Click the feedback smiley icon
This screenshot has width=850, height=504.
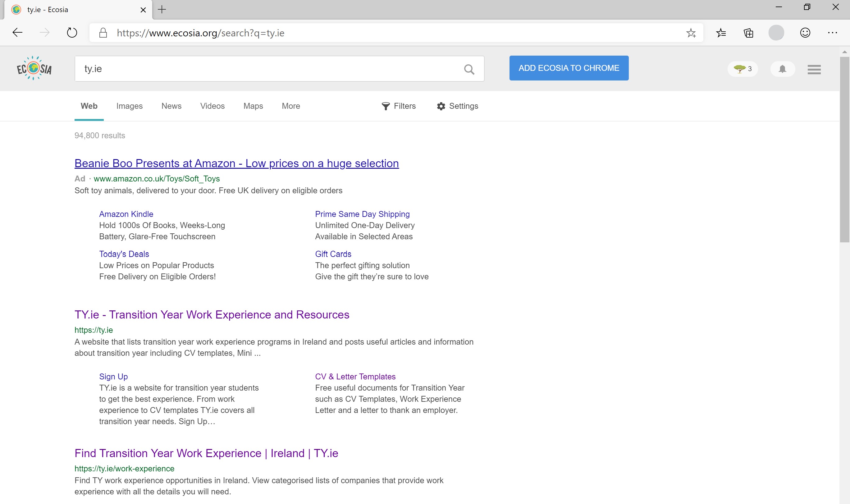click(805, 33)
